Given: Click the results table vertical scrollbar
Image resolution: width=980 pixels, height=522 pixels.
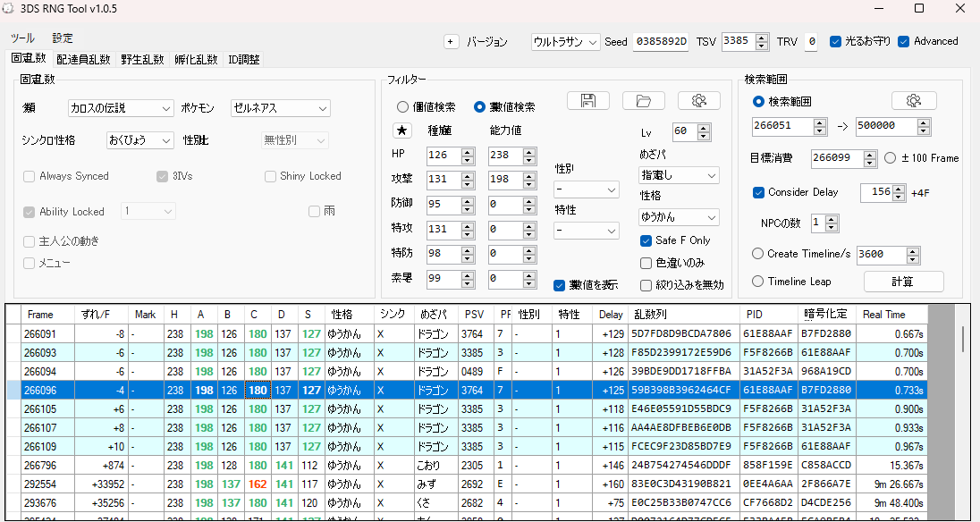Looking at the screenshot, I should (x=963, y=412).
